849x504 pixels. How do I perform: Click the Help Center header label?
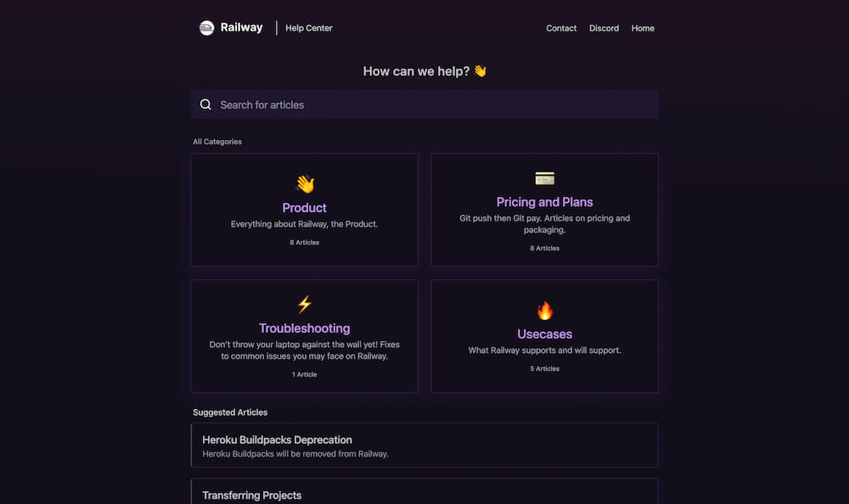coord(309,28)
